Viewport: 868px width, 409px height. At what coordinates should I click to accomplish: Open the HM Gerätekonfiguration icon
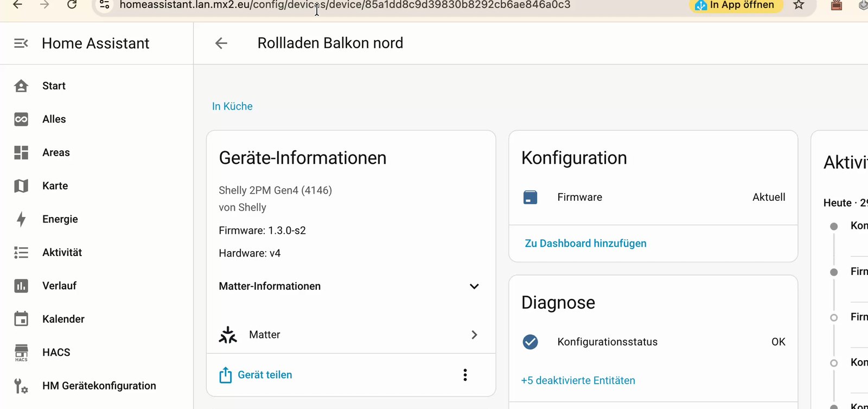click(21, 386)
